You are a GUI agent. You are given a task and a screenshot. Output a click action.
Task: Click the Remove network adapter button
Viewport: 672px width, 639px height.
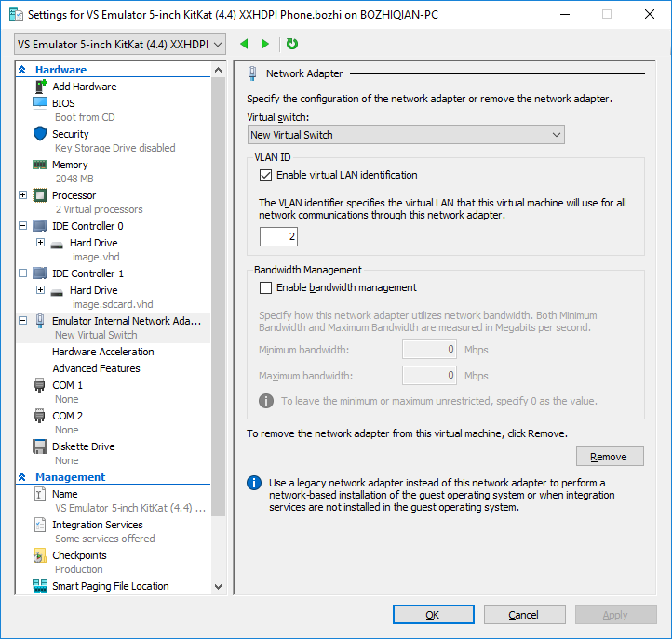[610, 457]
